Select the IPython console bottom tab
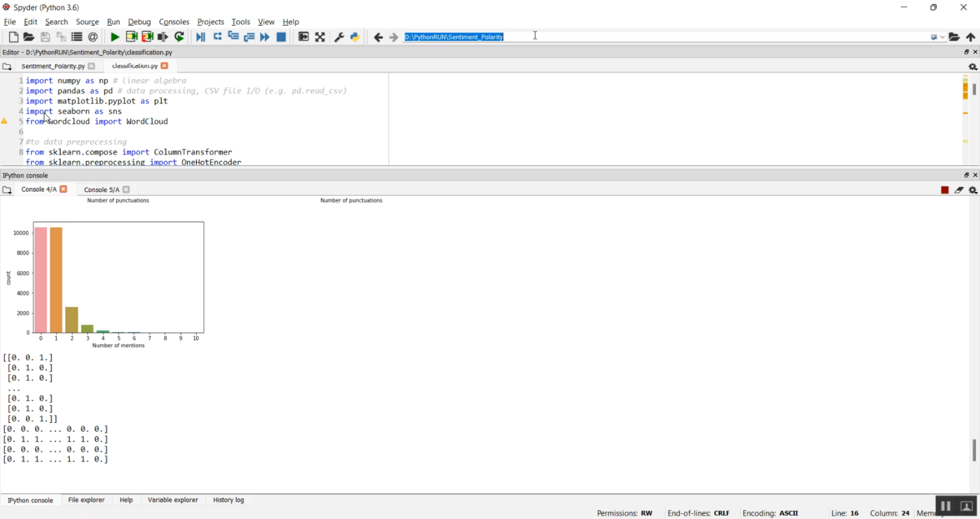The height and width of the screenshot is (519, 980). click(31, 500)
